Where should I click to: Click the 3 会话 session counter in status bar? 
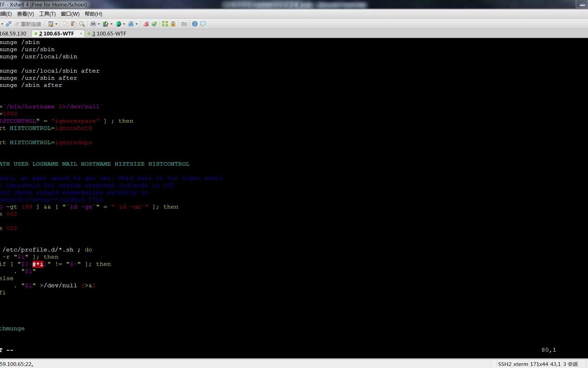click(570, 364)
